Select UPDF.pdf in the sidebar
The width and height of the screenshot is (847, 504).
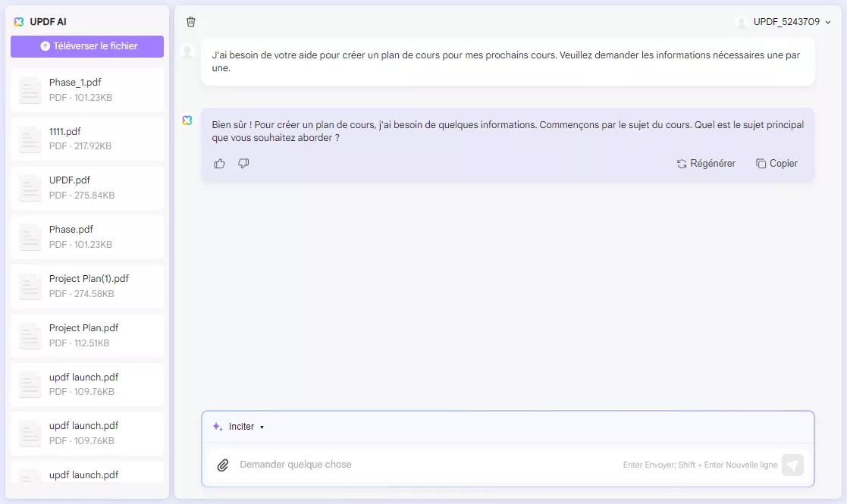point(86,187)
